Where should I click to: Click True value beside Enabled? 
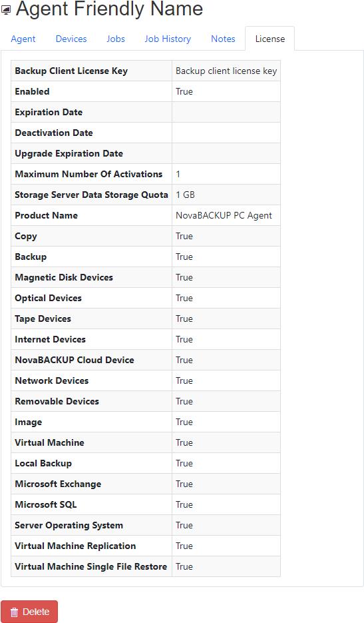(x=184, y=91)
